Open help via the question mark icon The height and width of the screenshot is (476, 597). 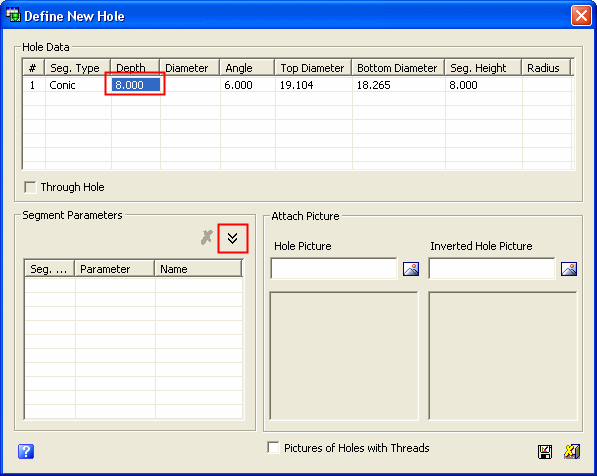(26, 452)
